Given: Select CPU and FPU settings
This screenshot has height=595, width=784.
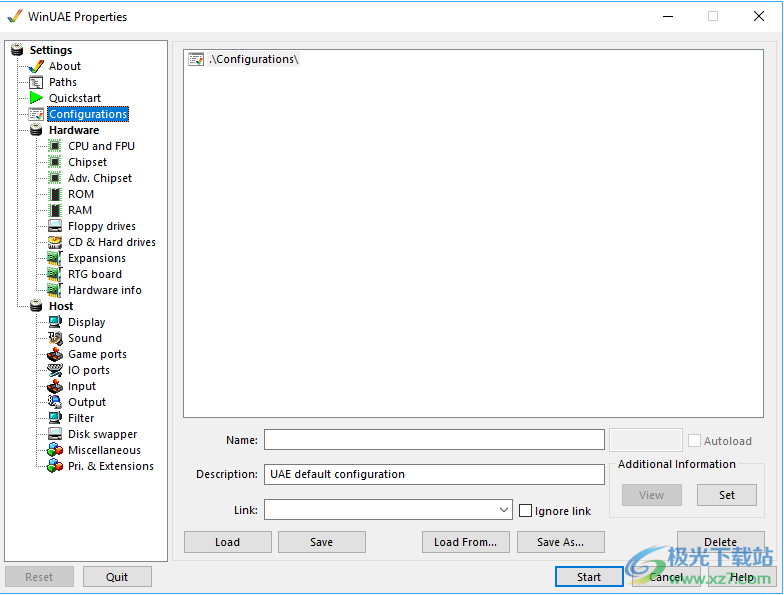Looking at the screenshot, I should [x=102, y=146].
